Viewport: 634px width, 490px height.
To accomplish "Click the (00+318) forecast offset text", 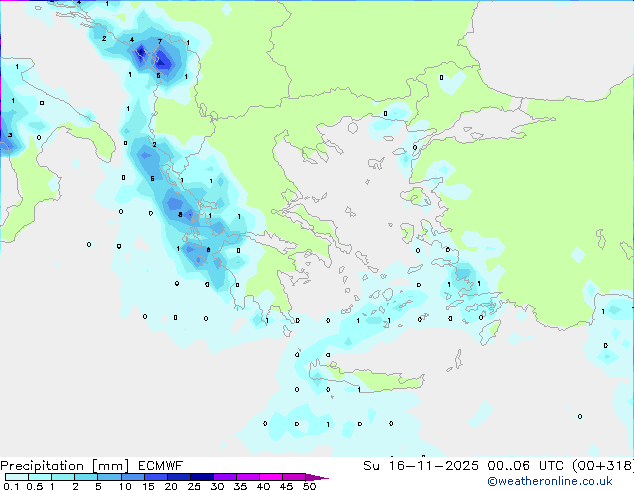I will click(x=603, y=466).
